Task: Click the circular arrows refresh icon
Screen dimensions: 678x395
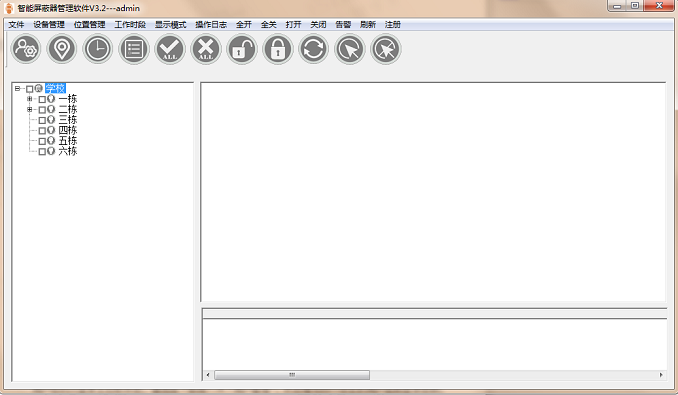Action: 313,49
